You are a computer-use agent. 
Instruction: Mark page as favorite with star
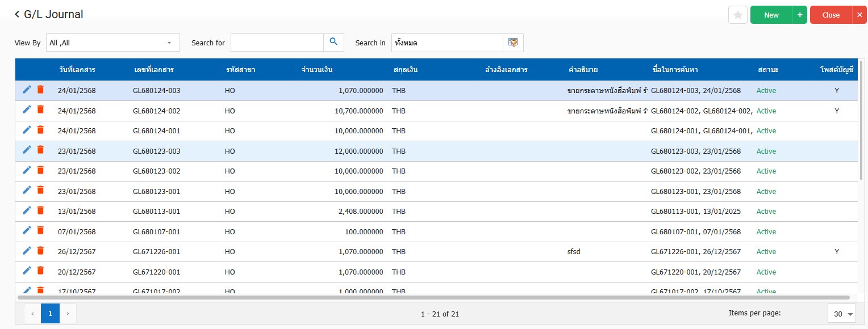pyautogui.click(x=737, y=15)
